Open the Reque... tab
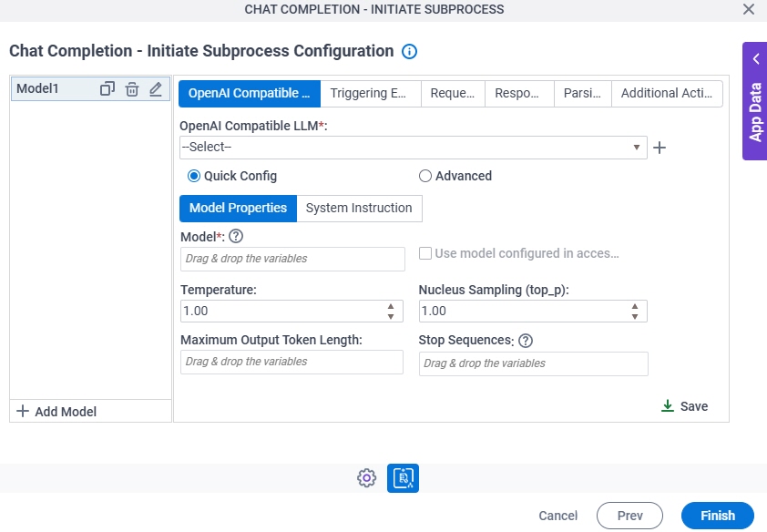This screenshot has width=767, height=532. coord(453,94)
